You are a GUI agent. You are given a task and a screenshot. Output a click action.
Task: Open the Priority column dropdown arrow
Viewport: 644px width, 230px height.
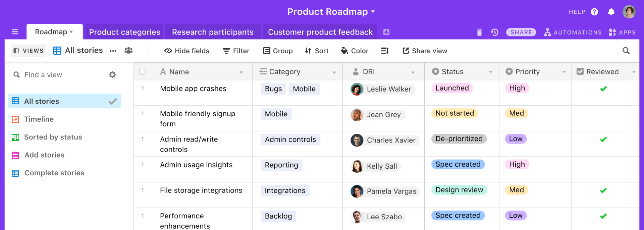pos(564,72)
